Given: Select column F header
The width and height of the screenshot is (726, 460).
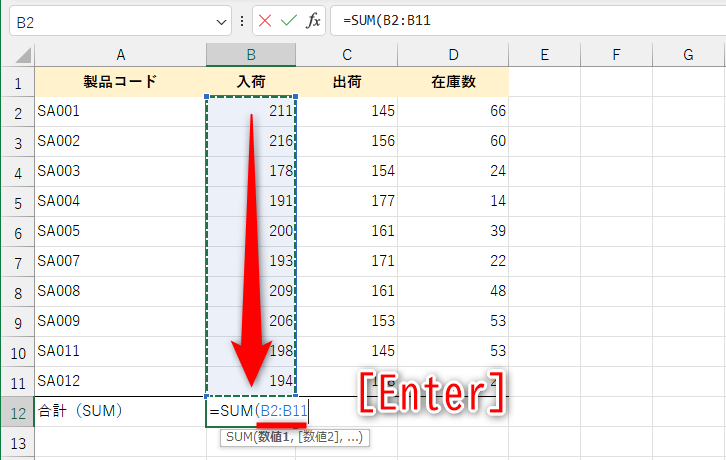Looking at the screenshot, I should [616, 55].
